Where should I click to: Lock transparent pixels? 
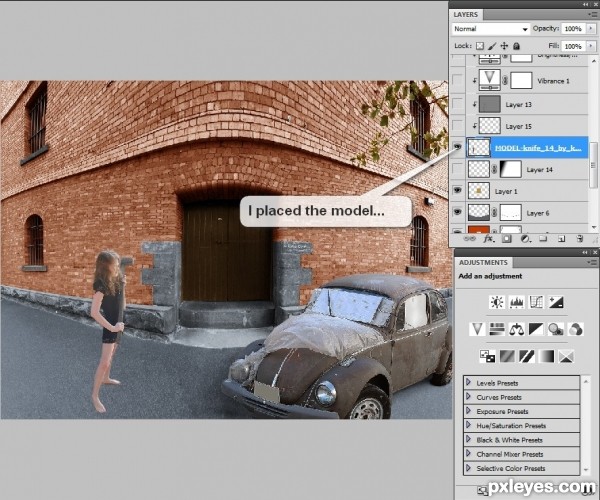click(x=480, y=46)
